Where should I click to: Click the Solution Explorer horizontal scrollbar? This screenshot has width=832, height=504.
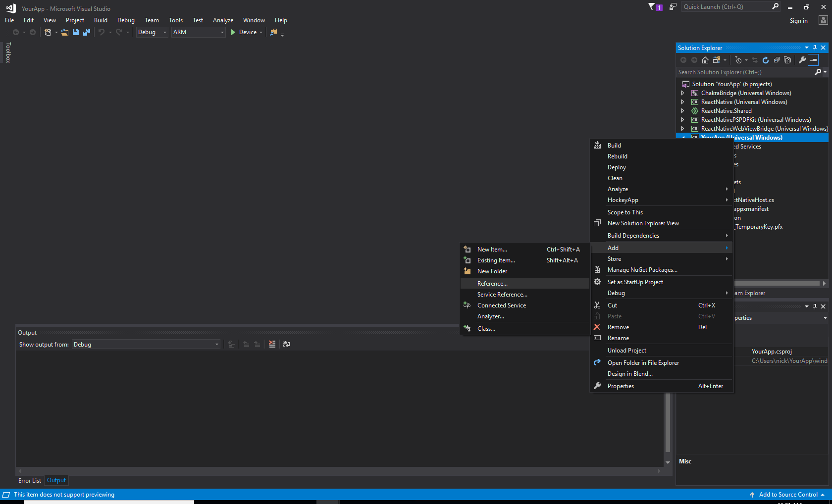point(778,284)
